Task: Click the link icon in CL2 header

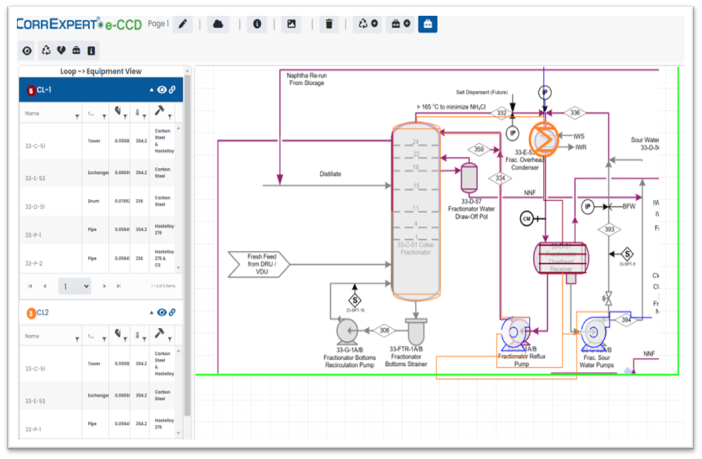Action: click(173, 313)
